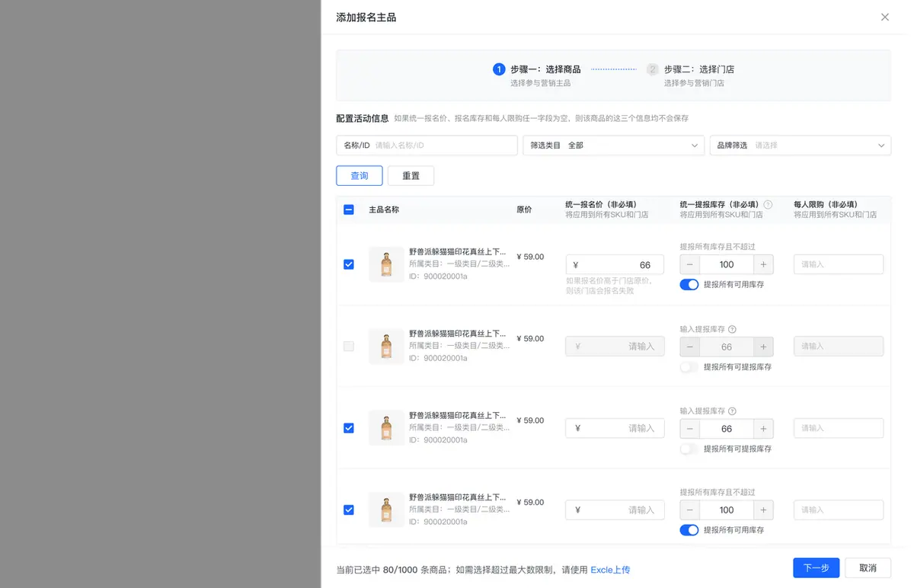
Task: Turn off 提报所有可用库存 in first row
Action: (x=689, y=284)
